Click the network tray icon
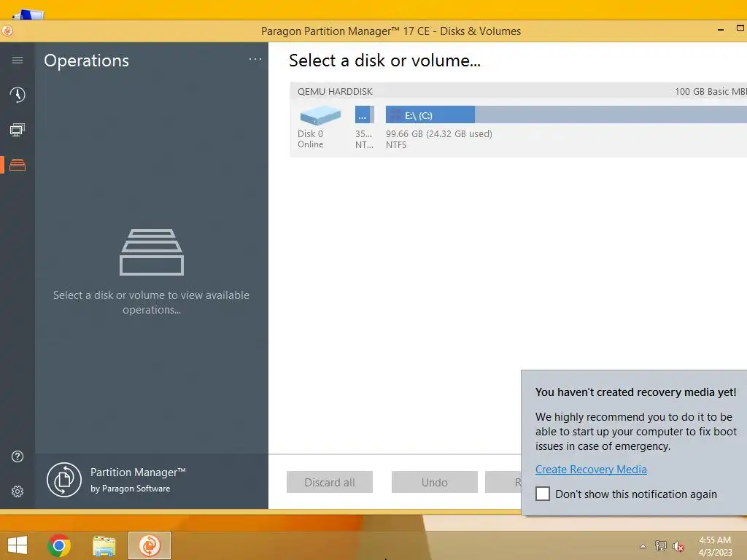This screenshot has width=747, height=560. pos(661,546)
